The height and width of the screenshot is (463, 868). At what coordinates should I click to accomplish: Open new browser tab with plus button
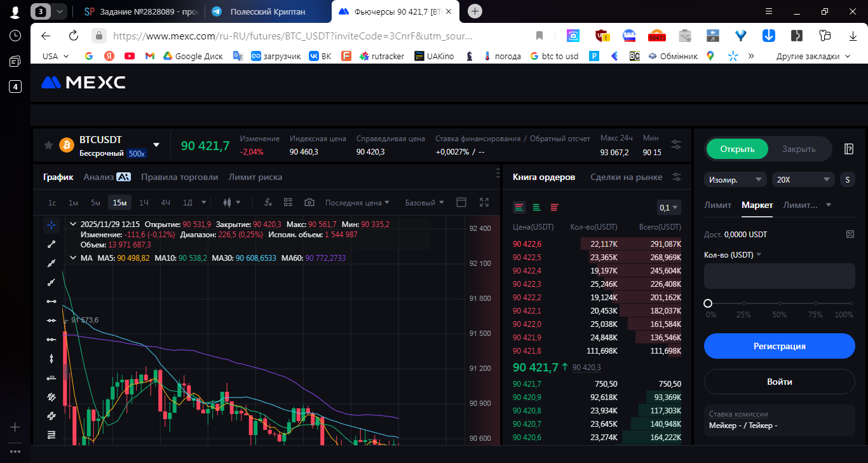coord(475,11)
